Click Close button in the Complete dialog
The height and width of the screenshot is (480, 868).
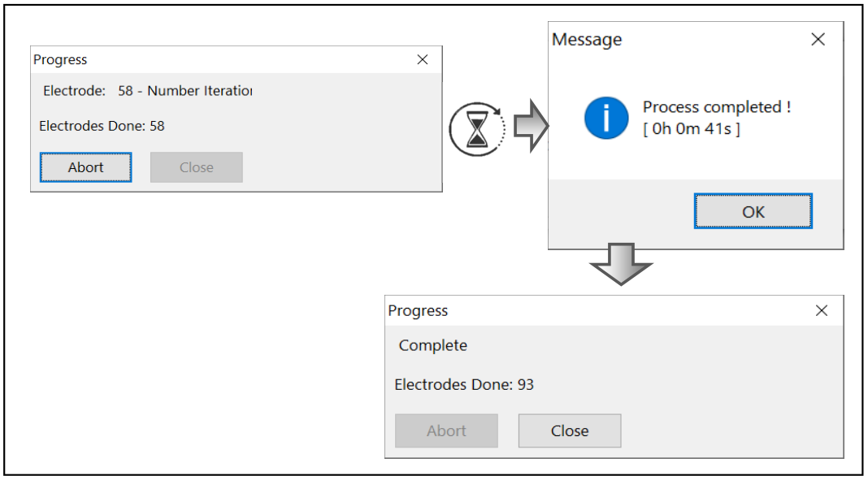pos(570,430)
